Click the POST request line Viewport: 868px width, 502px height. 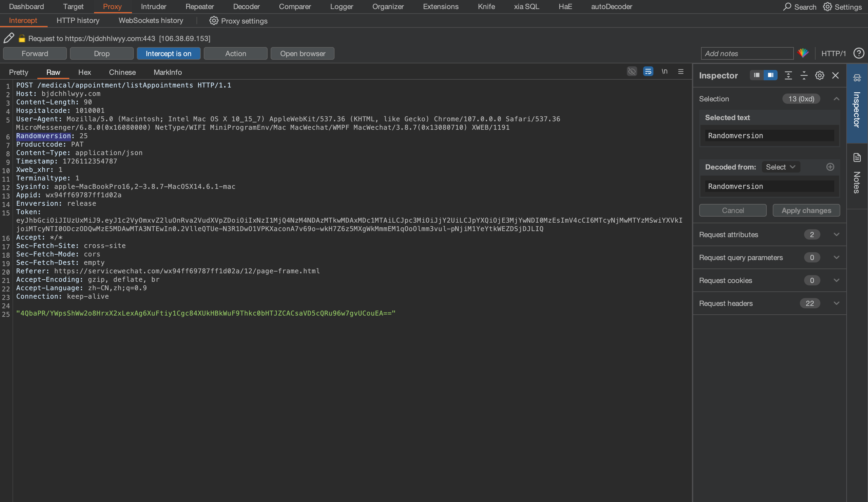point(124,85)
